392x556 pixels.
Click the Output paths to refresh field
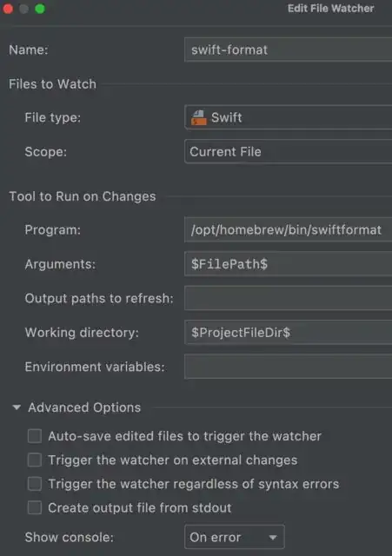[x=288, y=298]
